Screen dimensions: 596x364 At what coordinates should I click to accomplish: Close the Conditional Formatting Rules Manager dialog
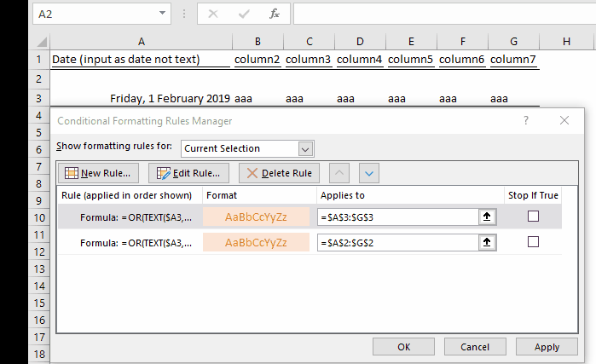(564, 120)
